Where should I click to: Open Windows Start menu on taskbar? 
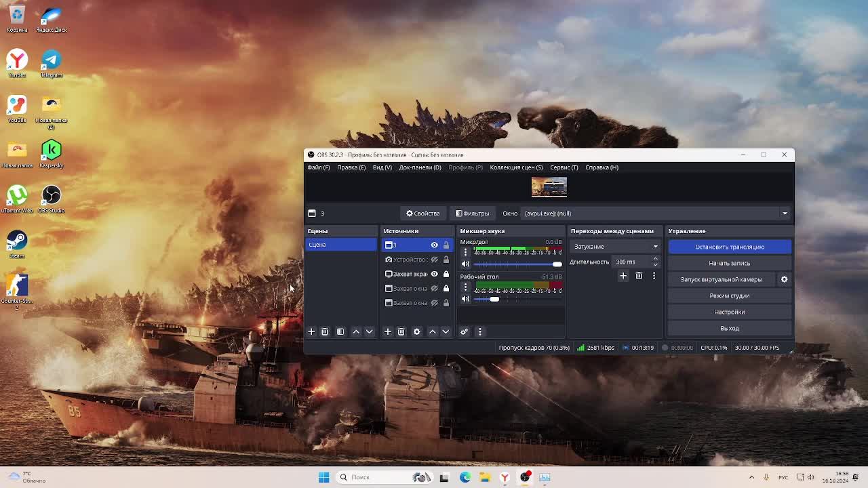[323, 477]
